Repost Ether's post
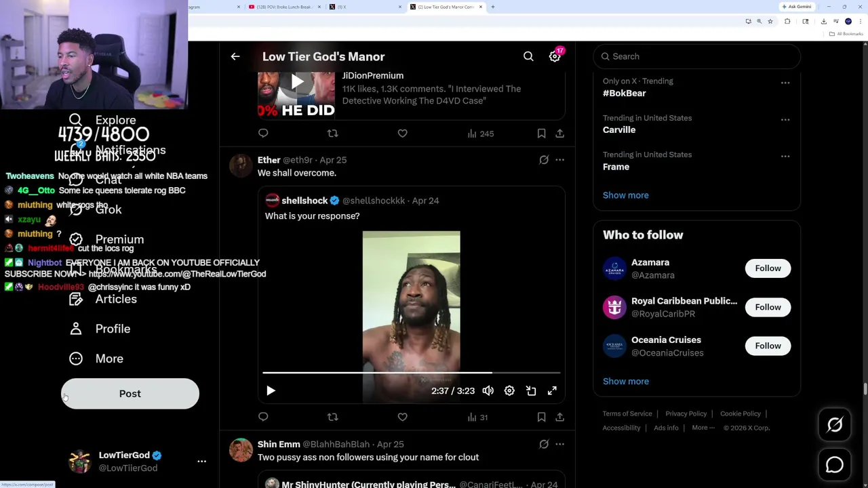 click(x=332, y=417)
